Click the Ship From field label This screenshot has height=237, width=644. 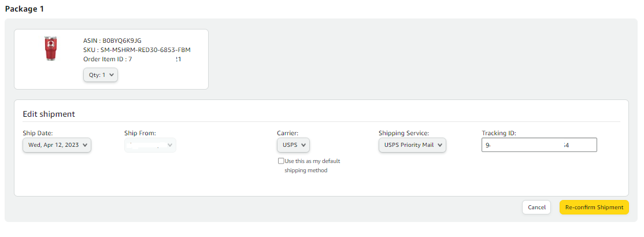coord(140,134)
